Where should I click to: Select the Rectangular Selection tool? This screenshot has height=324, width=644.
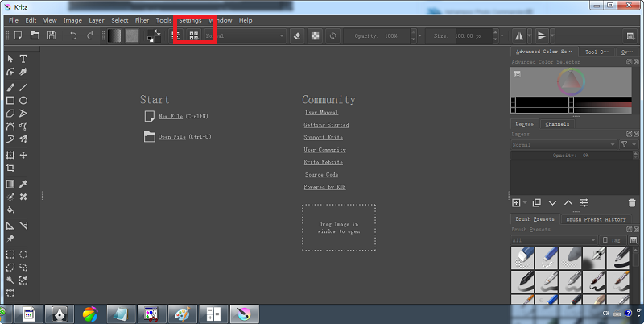pyautogui.click(x=10, y=255)
